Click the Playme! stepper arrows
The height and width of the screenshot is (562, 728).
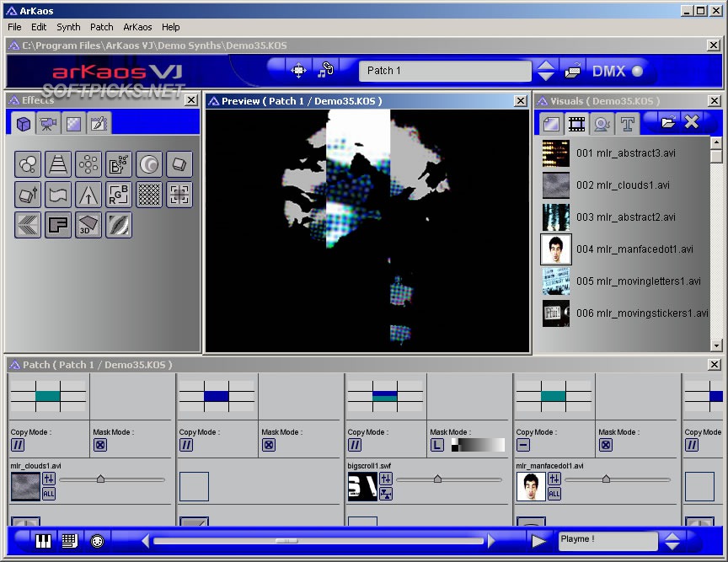pos(672,541)
